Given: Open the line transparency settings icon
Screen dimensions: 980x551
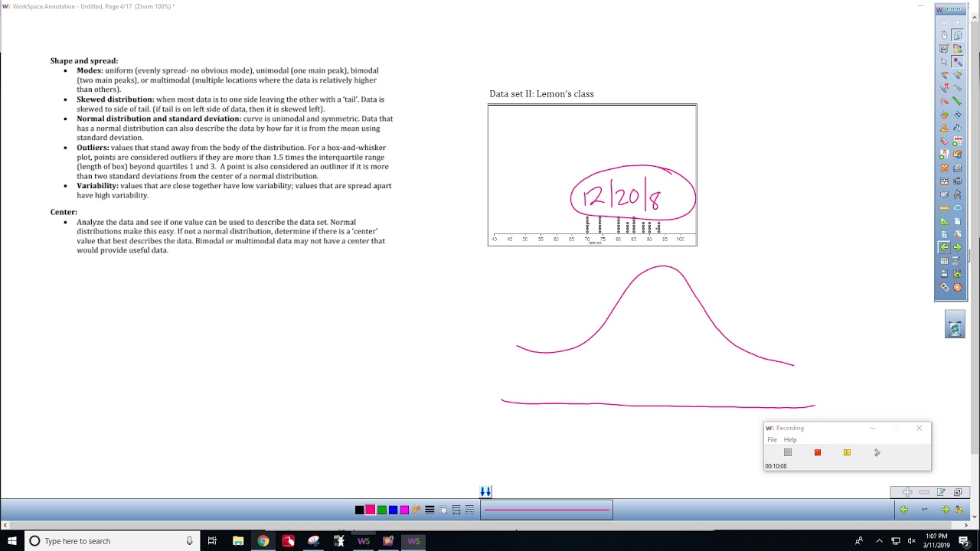Looking at the screenshot, I should pos(443,510).
